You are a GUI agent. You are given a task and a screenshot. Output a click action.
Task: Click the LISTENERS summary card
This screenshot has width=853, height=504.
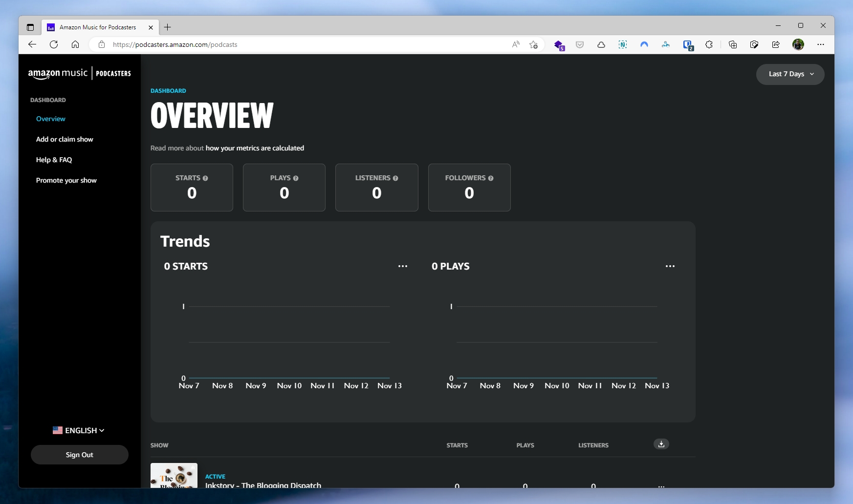coord(377,188)
